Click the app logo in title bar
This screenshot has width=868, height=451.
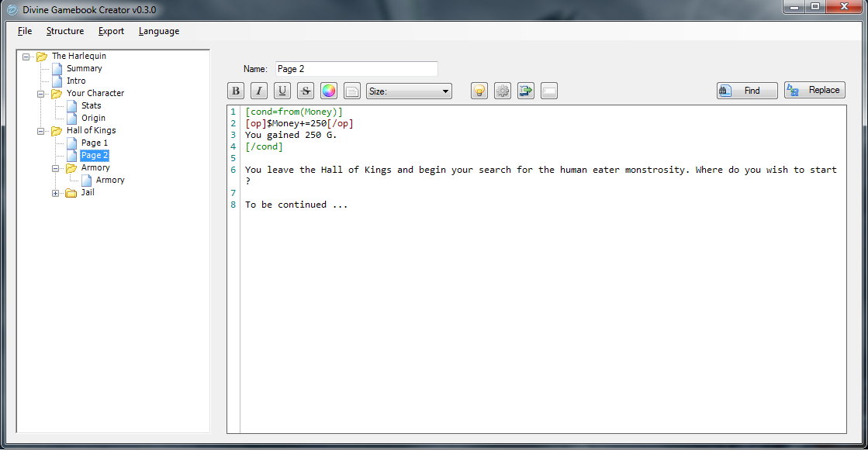click(12, 10)
